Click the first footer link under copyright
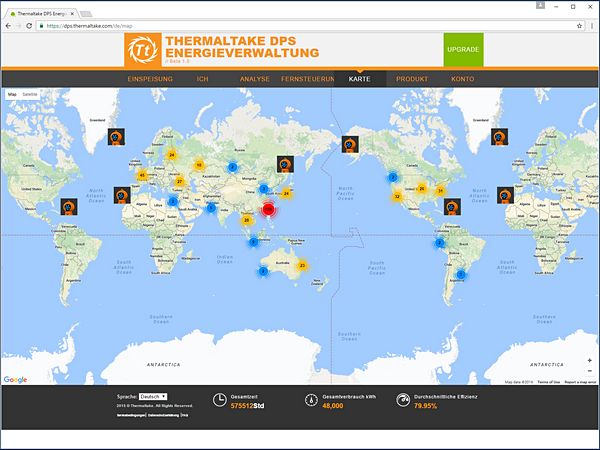 click(x=132, y=415)
